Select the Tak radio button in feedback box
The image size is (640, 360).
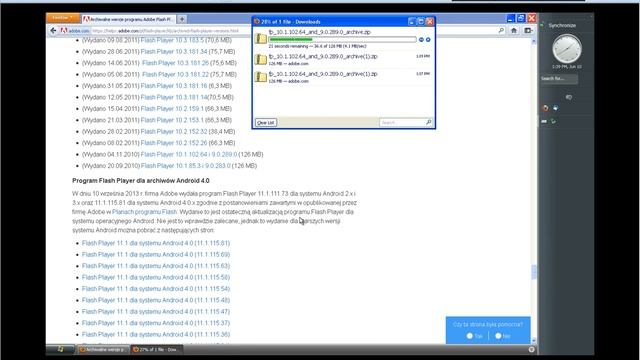coord(469,336)
